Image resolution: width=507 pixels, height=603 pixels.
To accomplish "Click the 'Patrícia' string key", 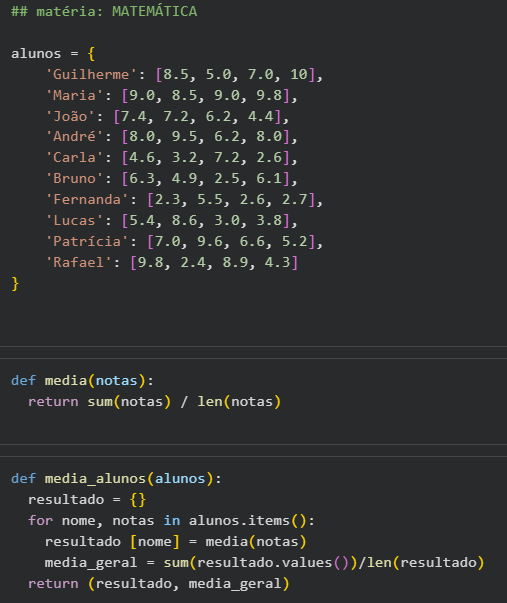I will (87, 241).
